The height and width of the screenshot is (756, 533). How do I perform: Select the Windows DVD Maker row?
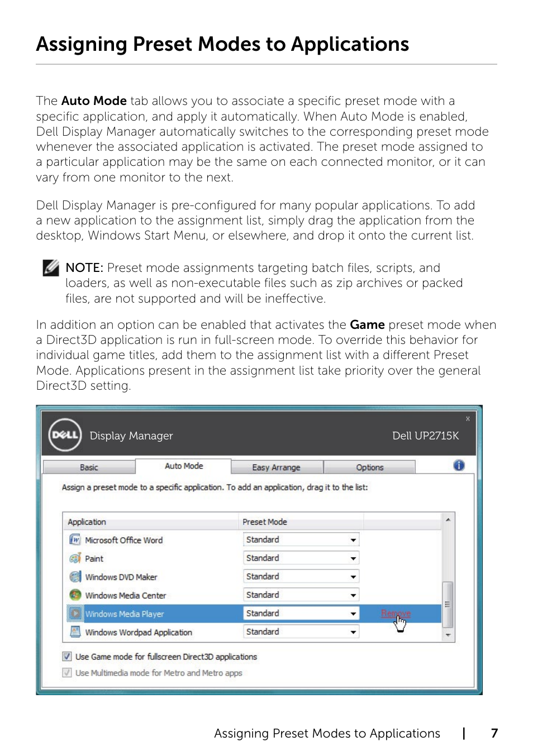(x=253, y=577)
